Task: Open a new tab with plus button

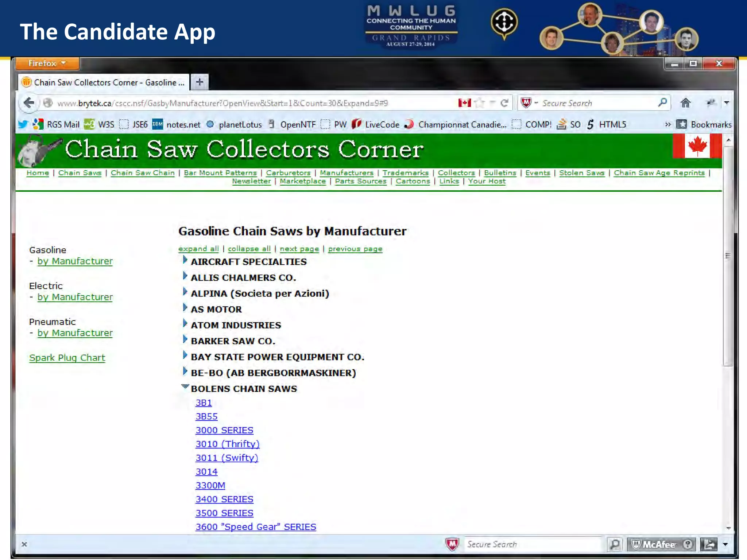Action: pos(199,82)
